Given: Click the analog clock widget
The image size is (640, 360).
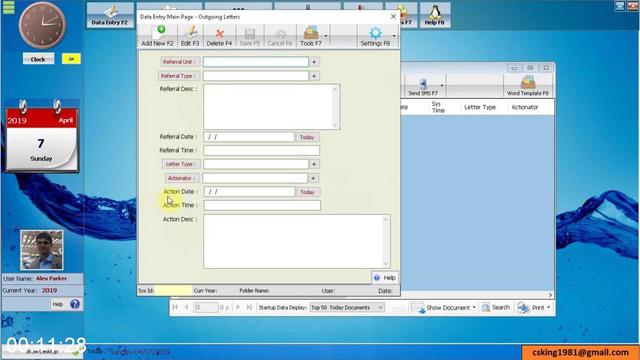Looking at the screenshot, I should point(42,25).
